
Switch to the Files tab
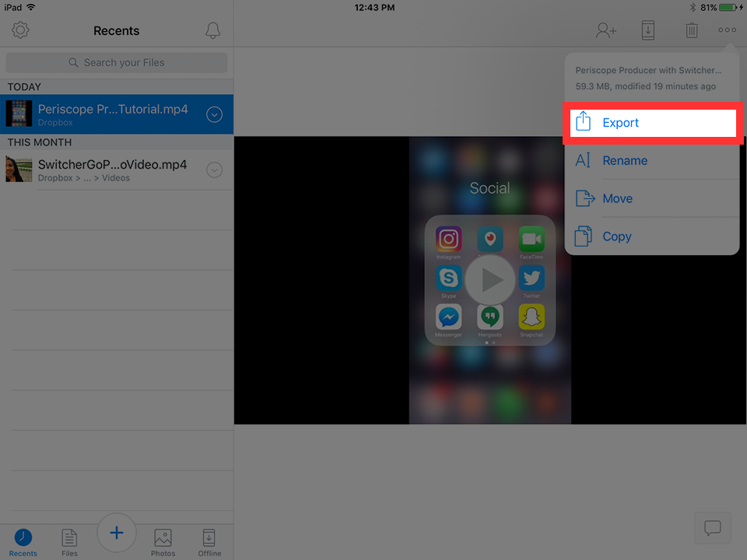(69, 541)
